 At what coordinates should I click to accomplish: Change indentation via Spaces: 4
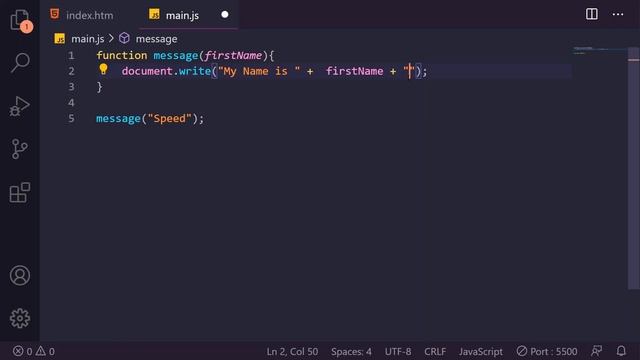coord(351,351)
